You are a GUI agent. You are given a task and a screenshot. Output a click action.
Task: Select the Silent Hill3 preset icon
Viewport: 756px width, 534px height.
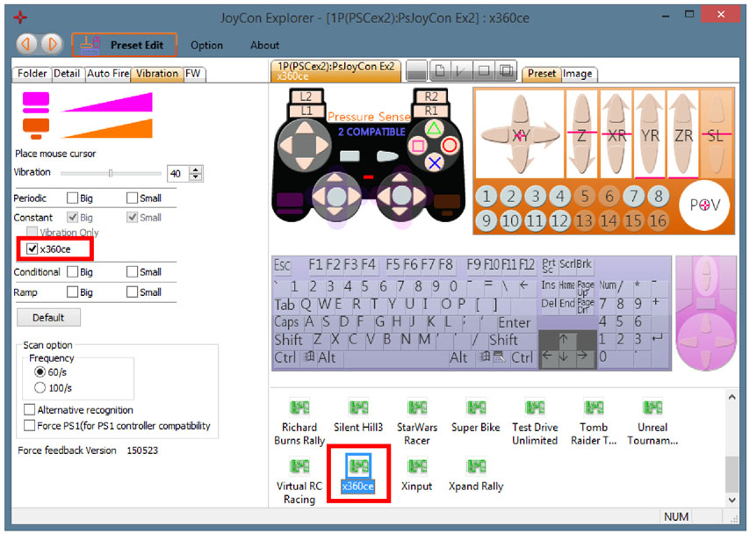pos(358,408)
